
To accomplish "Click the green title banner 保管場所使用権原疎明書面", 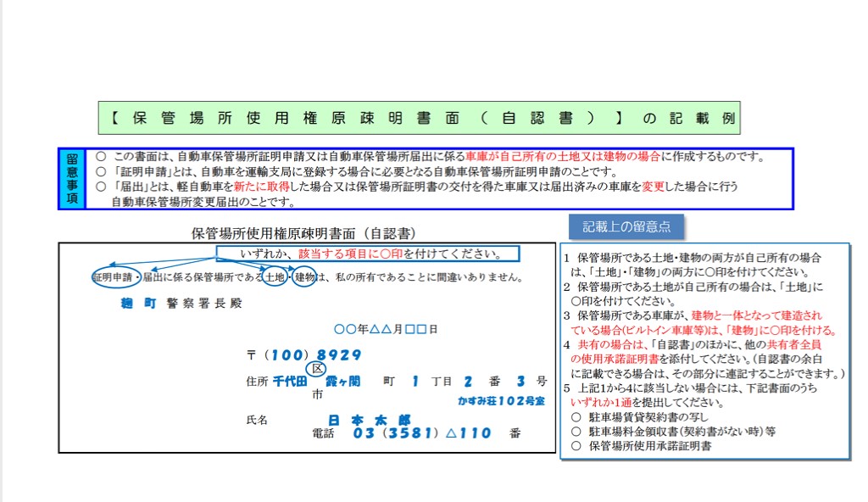I will (x=419, y=118).
